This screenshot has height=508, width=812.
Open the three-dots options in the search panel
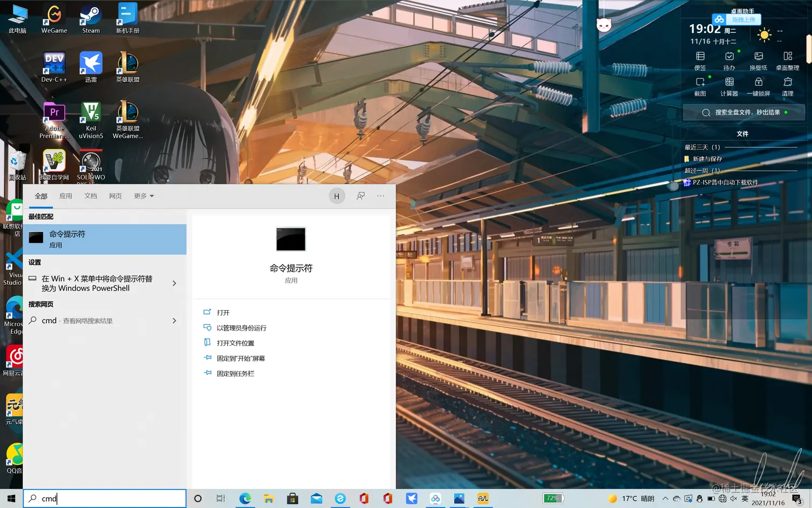click(381, 196)
